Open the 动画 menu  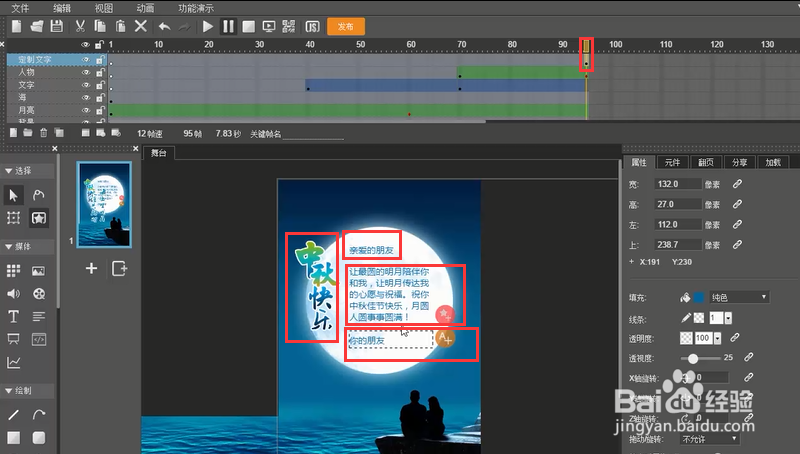pyautogui.click(x=145, y=8)
